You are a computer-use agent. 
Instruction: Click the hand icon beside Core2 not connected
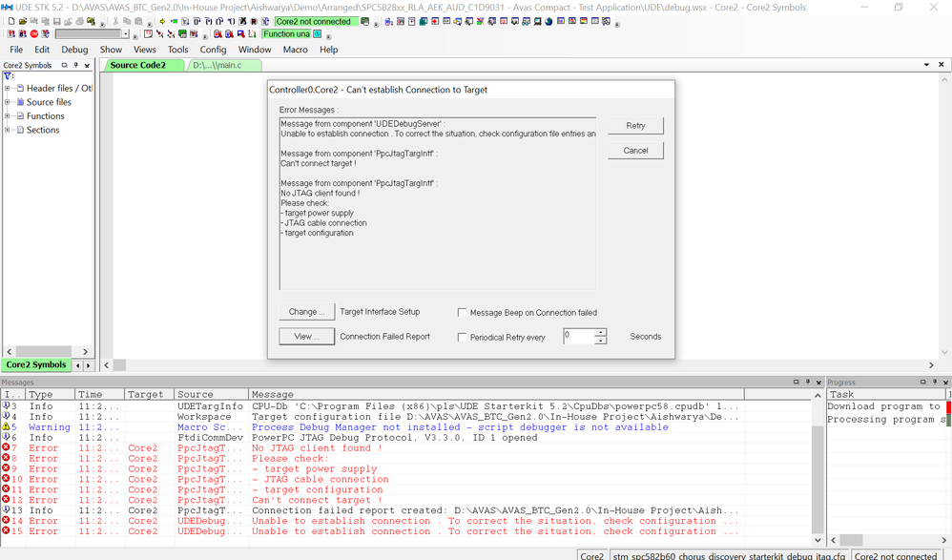(x=365, y=21)
